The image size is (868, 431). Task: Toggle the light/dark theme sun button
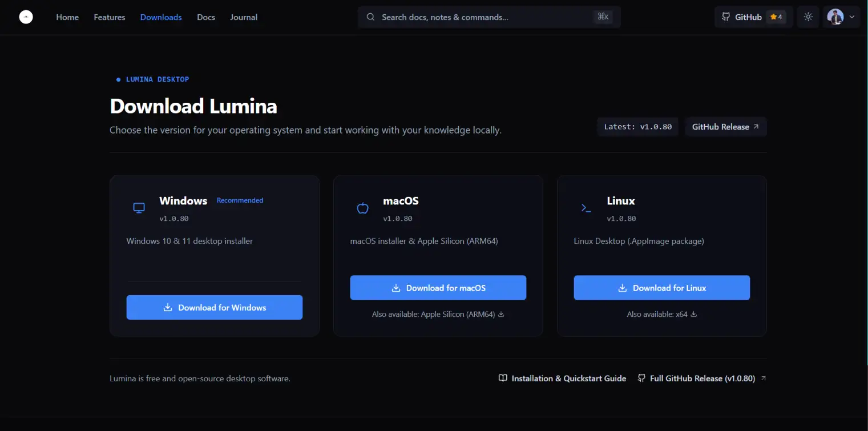pos(808,17)
